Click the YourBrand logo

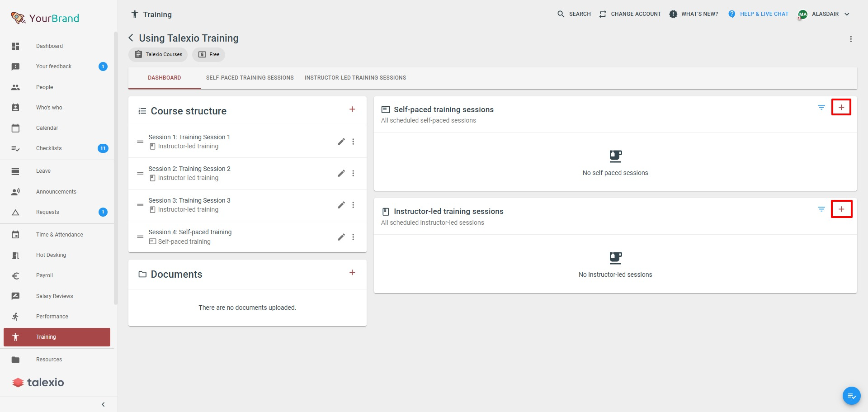[x=45, y=18]
